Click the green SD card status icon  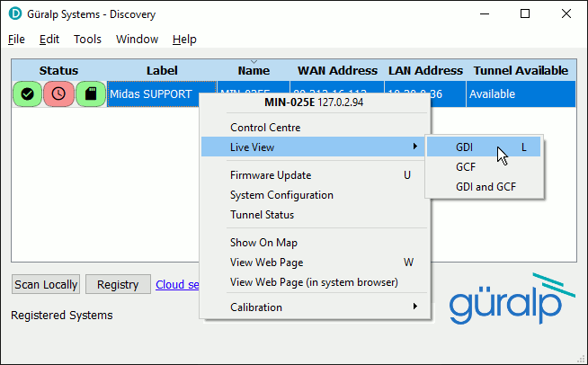[91, 93]
